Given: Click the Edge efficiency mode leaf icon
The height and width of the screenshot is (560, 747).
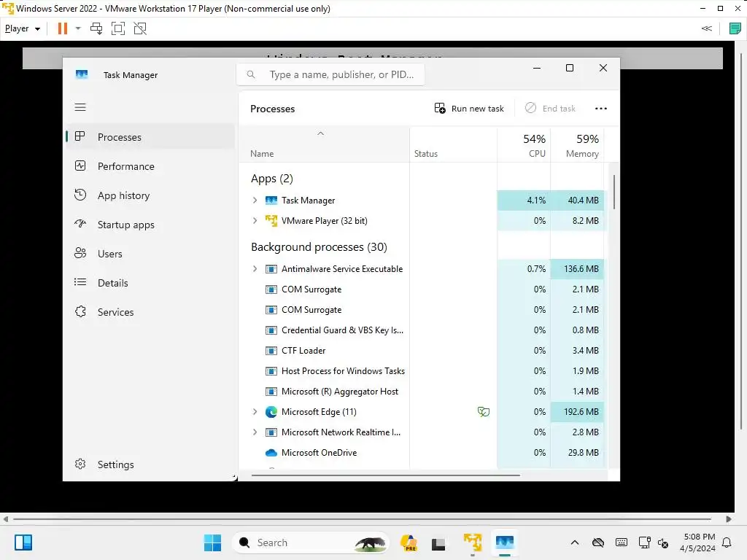Looking at the screenshot, I should click(483, 412).
